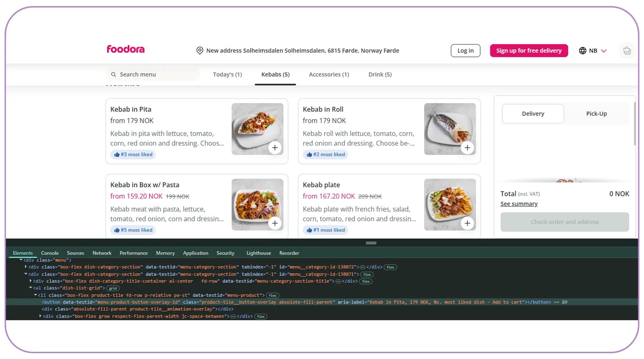This screenshot has width=644, height=359.
Task: Add Kebab in Pita with plus button
Action: [x=275, y=148]
